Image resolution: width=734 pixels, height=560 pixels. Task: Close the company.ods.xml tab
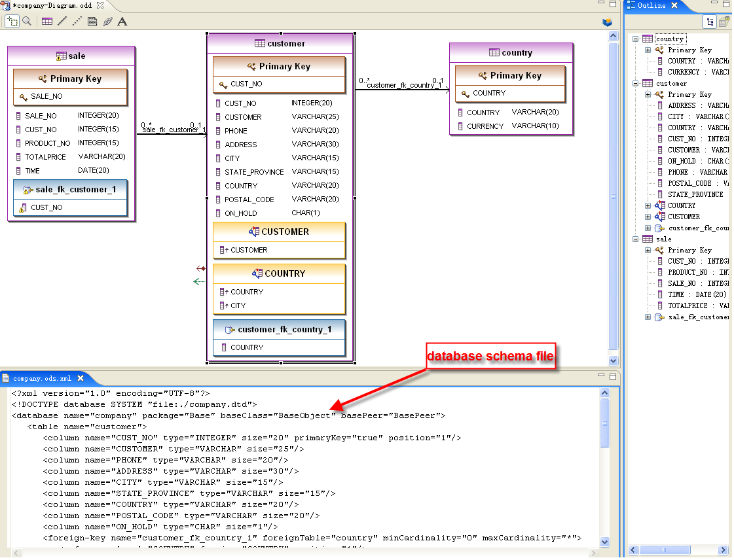(x=81, y=379)
